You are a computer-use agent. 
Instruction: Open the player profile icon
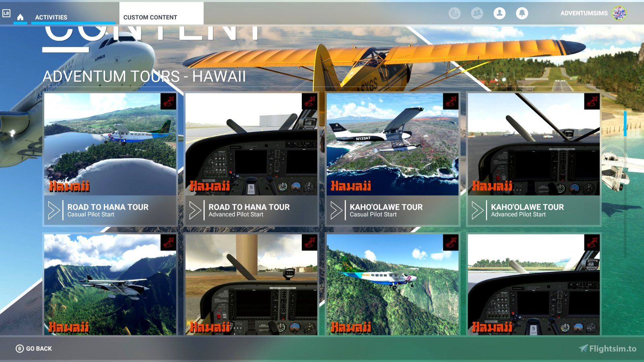(500, 13)
